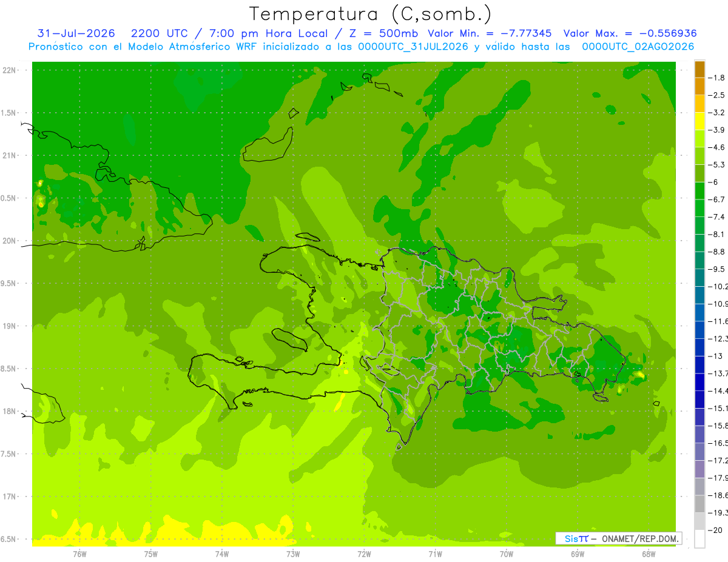The height and width of the screenshot is (562, 728).
Task: Click the "71W" longitude label
Action: (435, 554)
